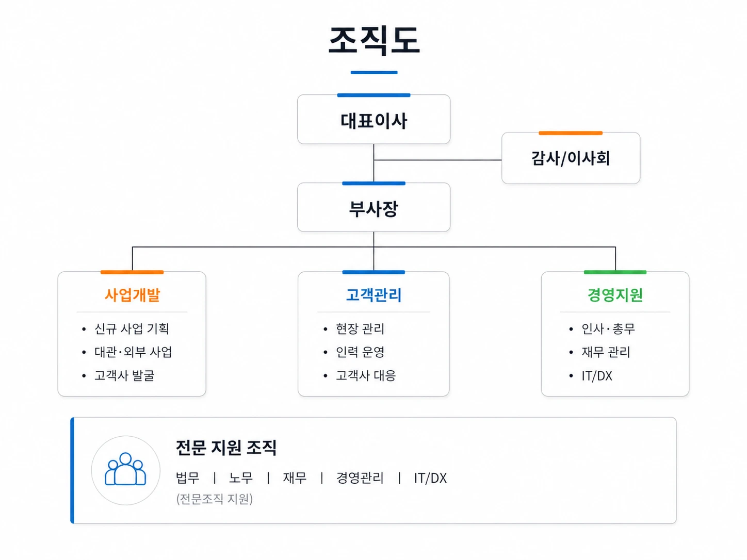Click the 인사·총무 item

[608, 328]
